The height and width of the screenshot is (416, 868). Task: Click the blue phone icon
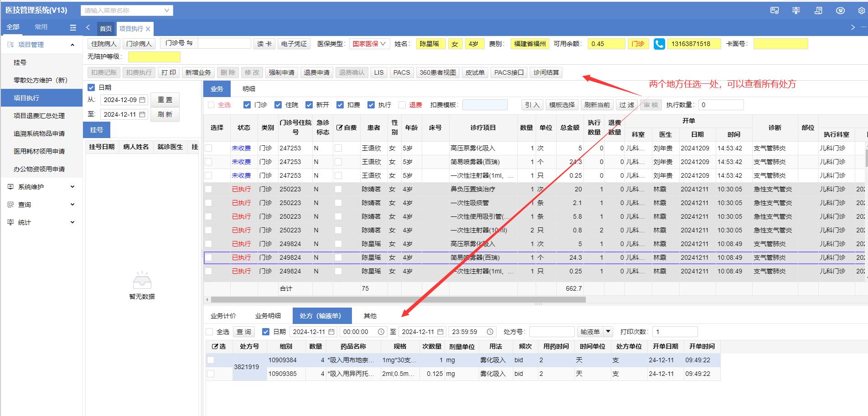[x=659, y=44]
